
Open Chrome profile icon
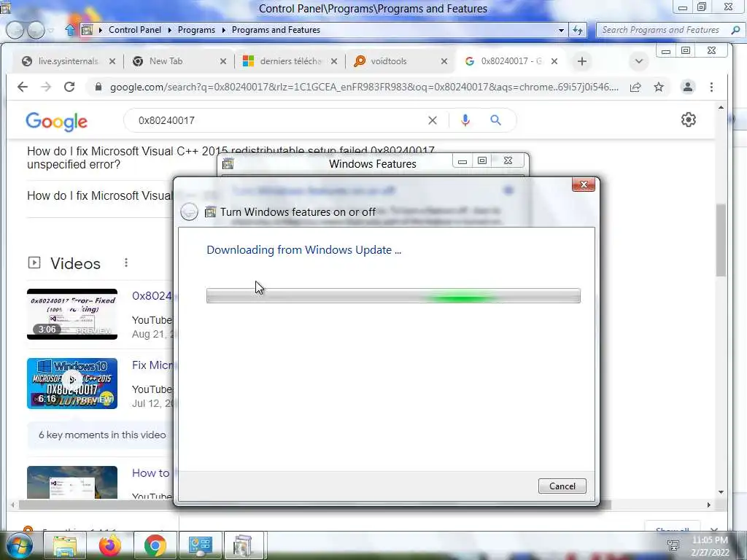tap(687, 87)
